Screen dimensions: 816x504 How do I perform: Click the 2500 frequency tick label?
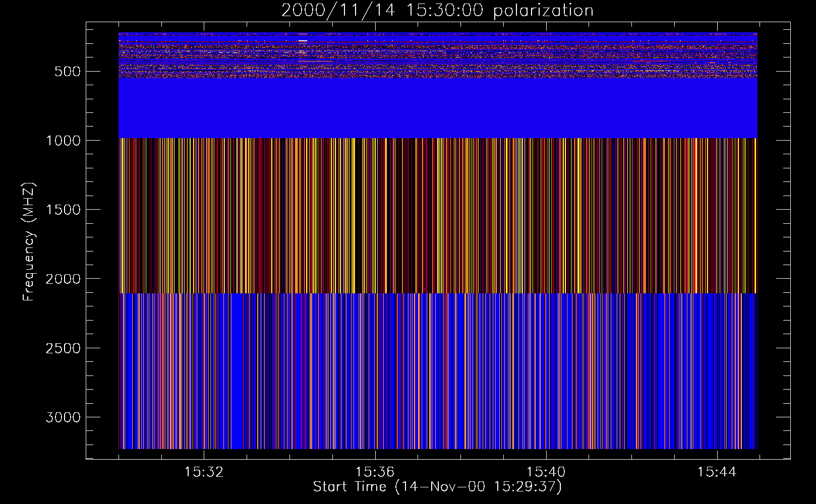pos(63,348)
